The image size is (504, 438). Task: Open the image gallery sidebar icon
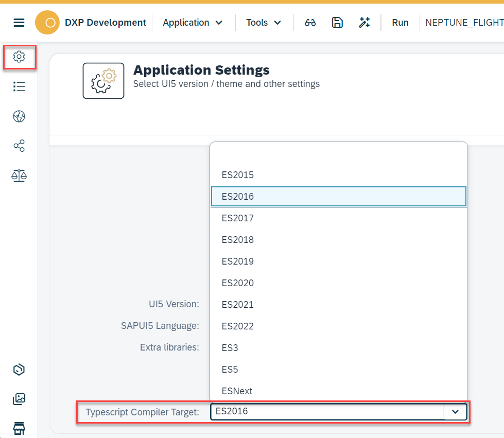(x=19, y=399)
